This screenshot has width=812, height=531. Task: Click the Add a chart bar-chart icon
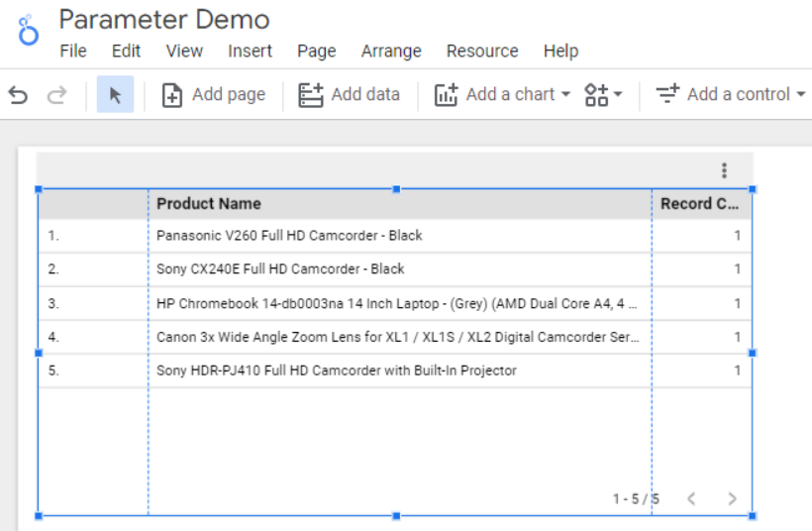click(446, 95)
